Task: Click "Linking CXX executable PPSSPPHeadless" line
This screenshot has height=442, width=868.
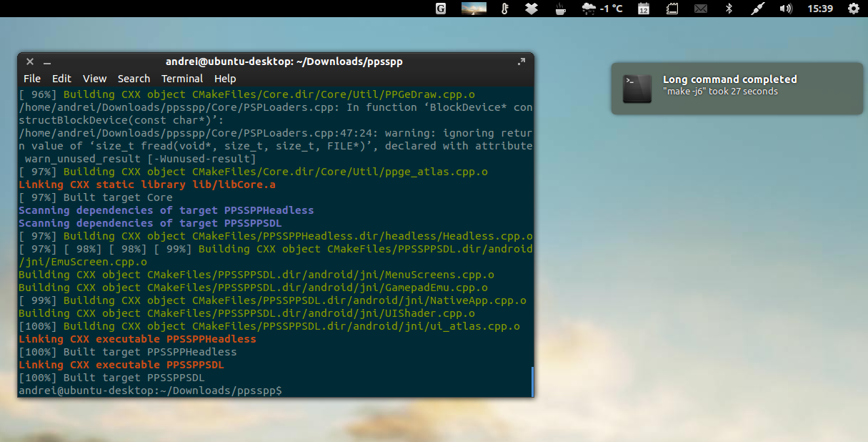Action: pyautogui.click(x=137, y=339)
